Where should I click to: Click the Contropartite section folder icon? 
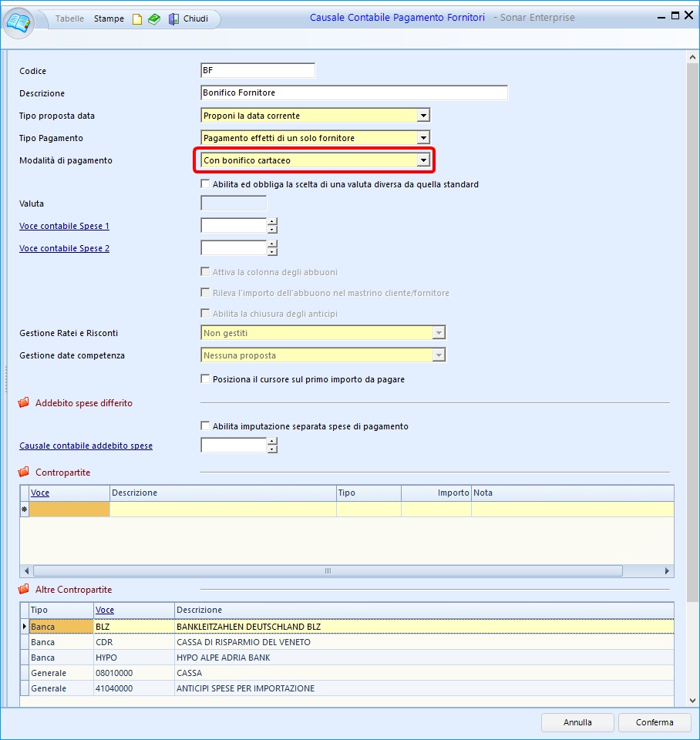click(24, 473)
